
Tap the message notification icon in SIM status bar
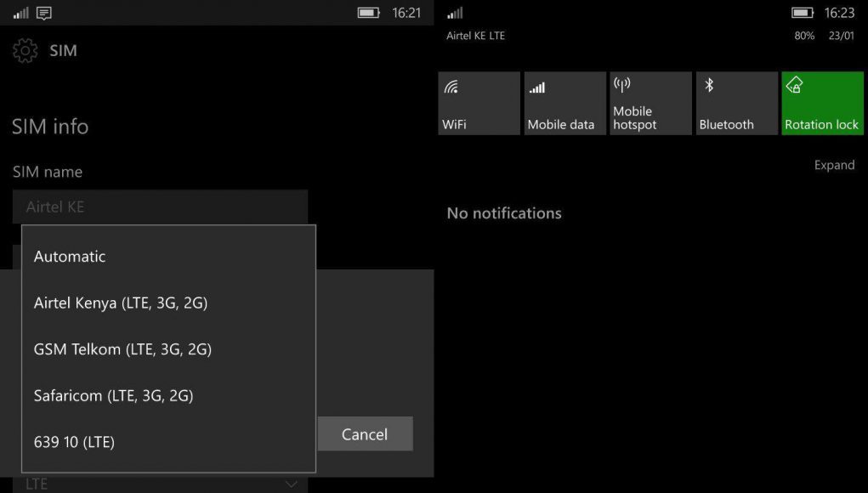point(43,14)
